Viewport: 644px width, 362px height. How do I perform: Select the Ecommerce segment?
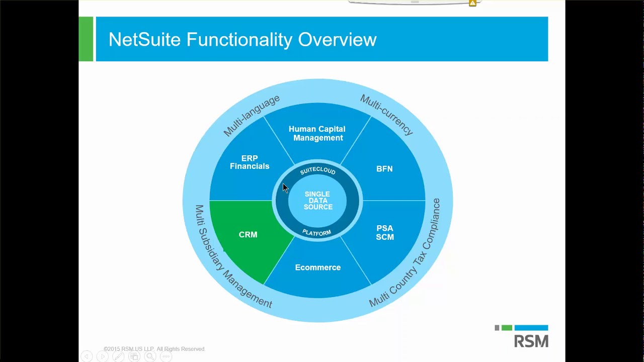point(317,267)
